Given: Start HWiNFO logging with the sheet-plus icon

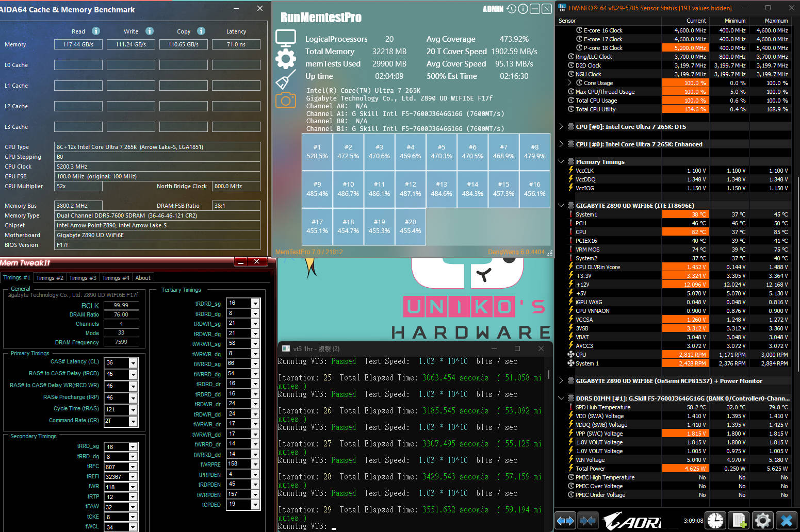Looking at the screenshot, I should [x=739, y=521].
